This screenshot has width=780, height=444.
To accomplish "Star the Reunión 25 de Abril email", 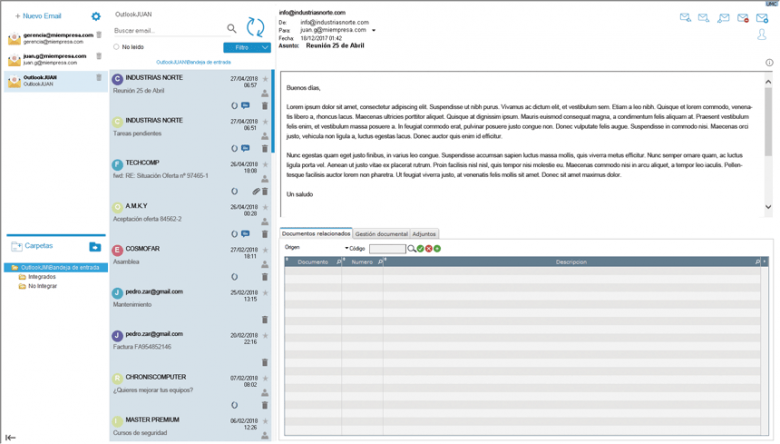I will pos(265,78).
